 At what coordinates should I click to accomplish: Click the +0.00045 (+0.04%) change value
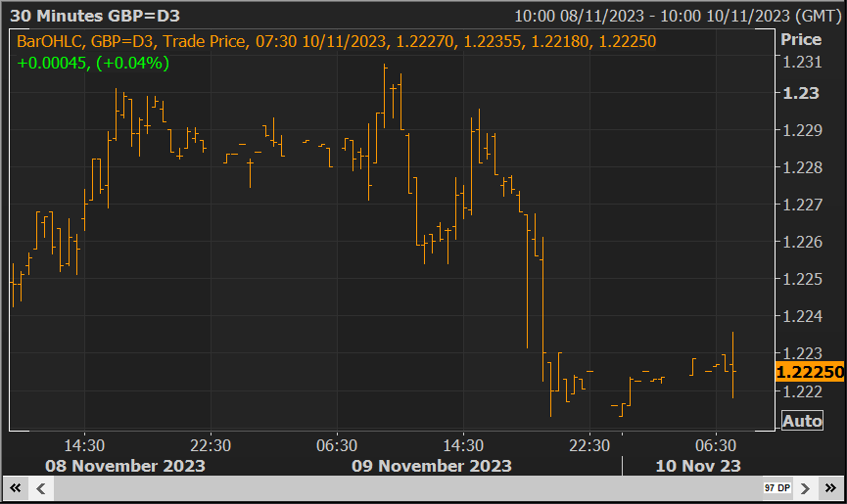coord(93,64)
